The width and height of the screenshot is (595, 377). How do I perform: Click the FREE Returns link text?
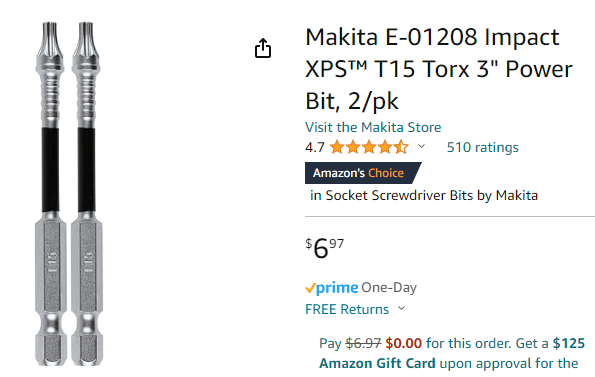point(347,309)
